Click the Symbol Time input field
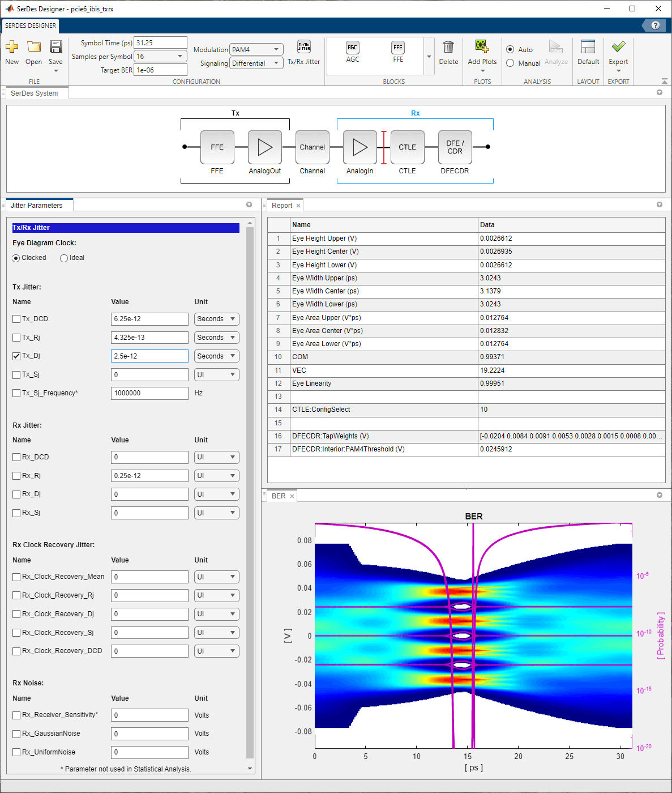 tap(160, 43)
